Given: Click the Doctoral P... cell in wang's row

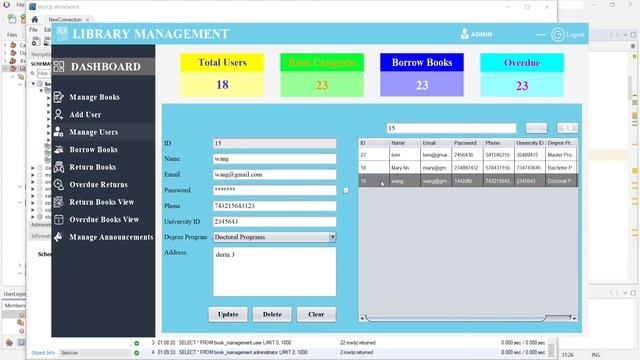Looking at the screenshot, I should [x=562, y=181].
